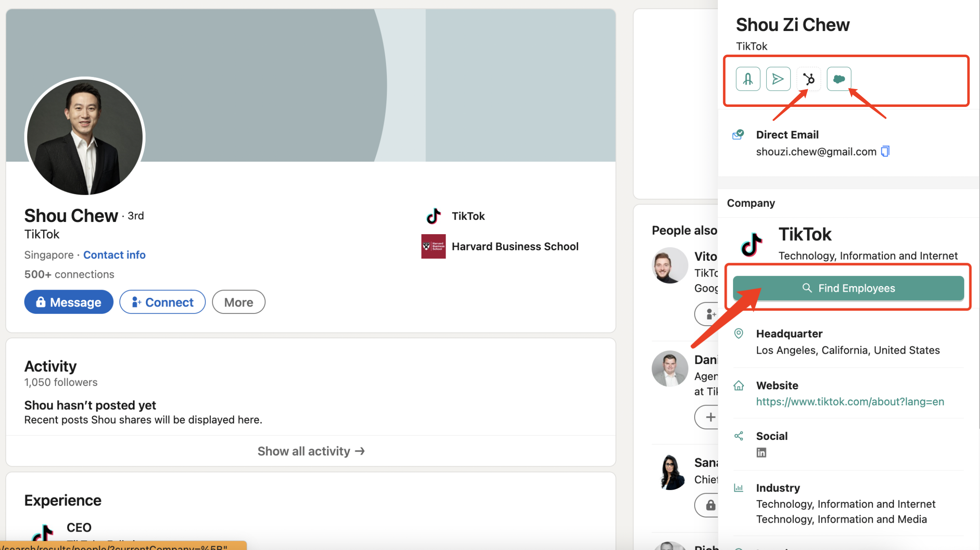Open the LinkedIn social icon
The width and height of the screenshot is (980, 550).
coord(761,452)
